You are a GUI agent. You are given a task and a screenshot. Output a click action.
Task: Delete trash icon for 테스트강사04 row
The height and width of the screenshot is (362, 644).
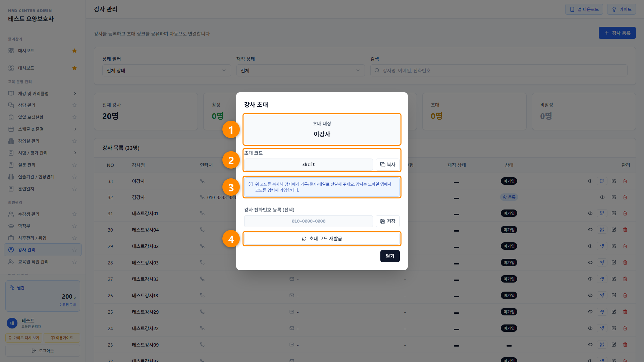coord(625,230)
